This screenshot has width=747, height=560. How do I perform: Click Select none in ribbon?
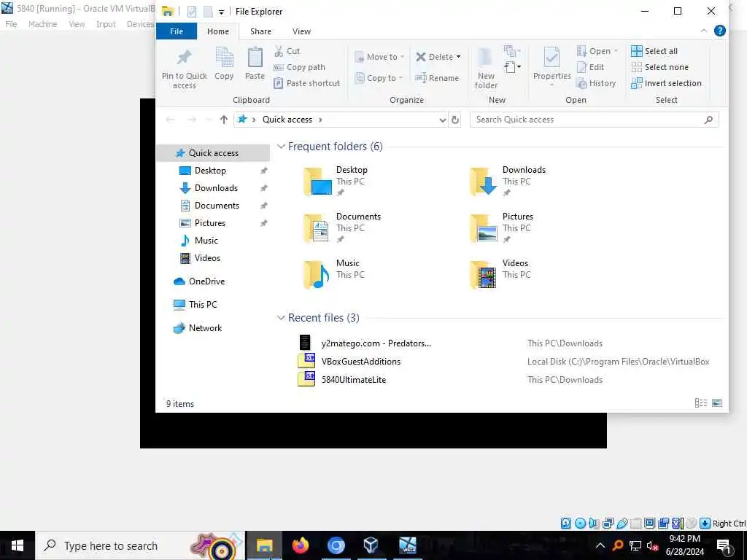(659, 67)
